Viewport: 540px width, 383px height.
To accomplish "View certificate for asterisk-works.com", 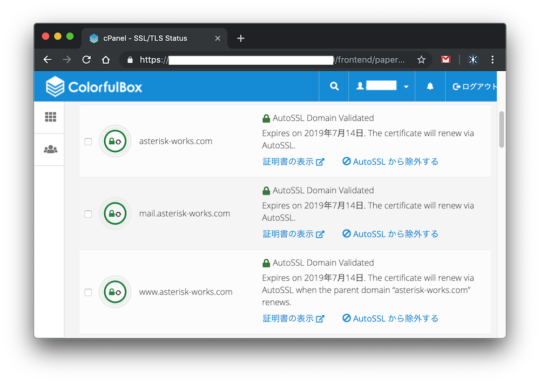I will pos(293,162).
